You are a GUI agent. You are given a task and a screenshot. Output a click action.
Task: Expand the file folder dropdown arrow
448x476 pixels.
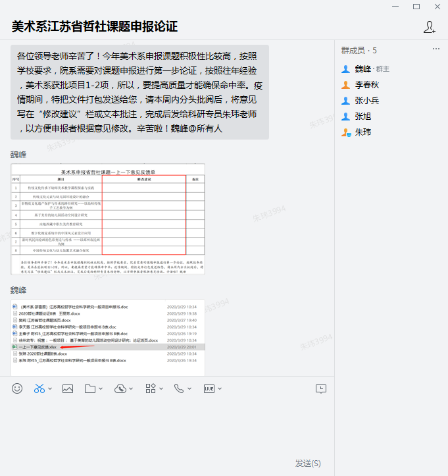pyautogui.click(x=101, y=389)
